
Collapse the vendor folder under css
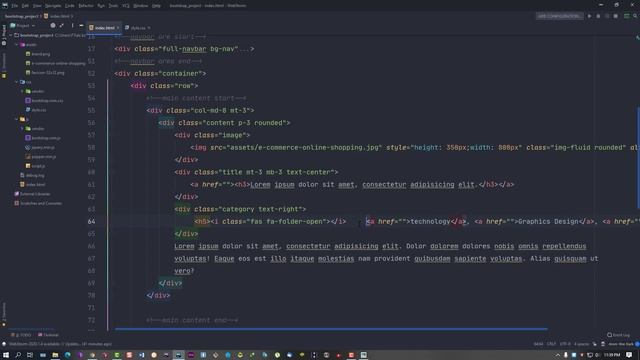[x=22, y=91]
